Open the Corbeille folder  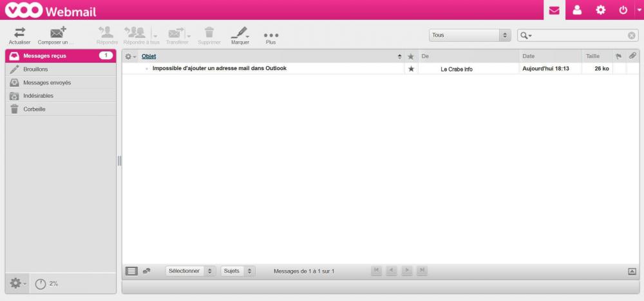(34, 109)
